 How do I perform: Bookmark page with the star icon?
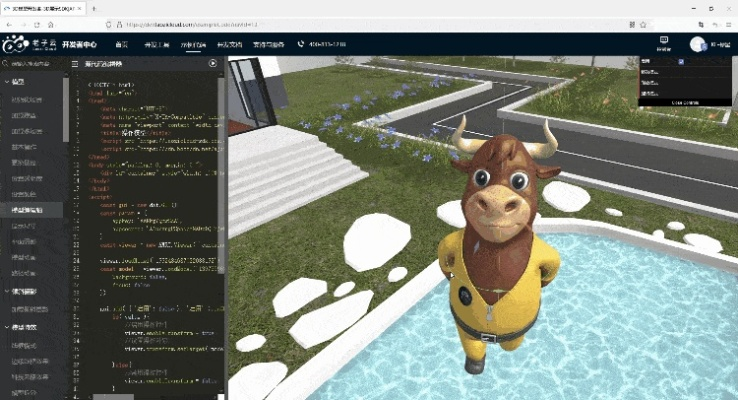click(x=643, y=24)
